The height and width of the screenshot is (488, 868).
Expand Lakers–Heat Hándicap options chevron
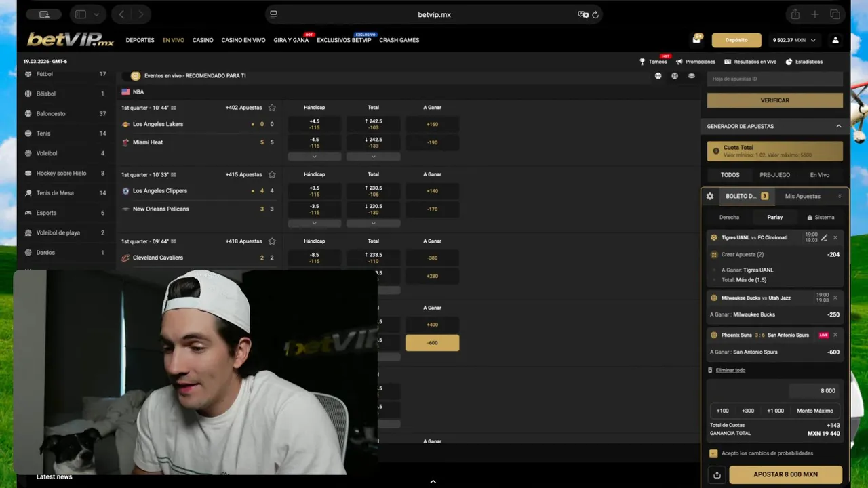pyautogui.click(x=314, y=157)
